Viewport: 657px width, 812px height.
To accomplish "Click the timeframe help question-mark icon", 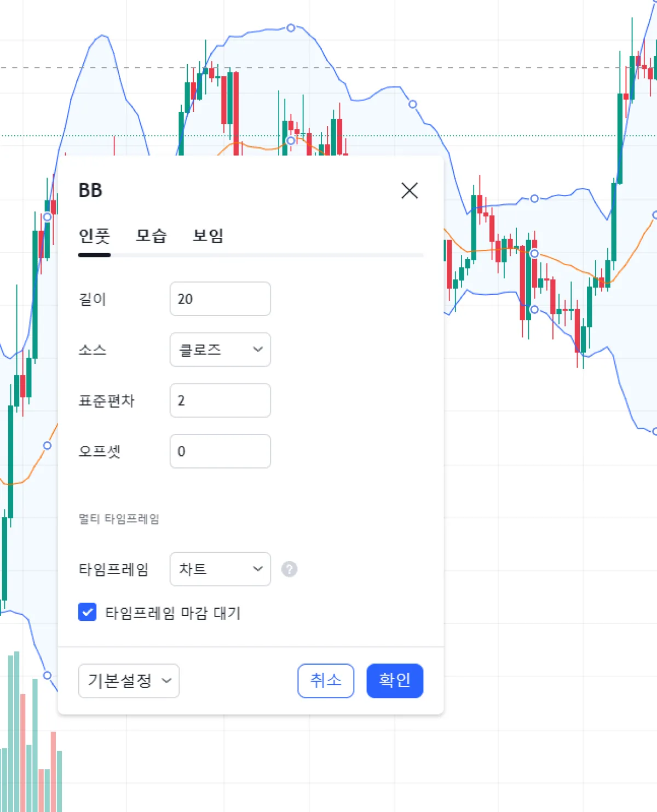I will click(289, 569).
